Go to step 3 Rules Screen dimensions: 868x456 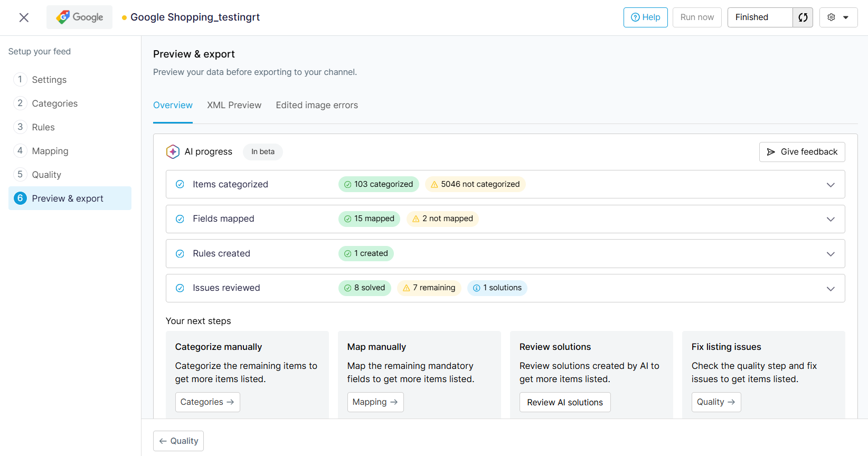point(70,127)
